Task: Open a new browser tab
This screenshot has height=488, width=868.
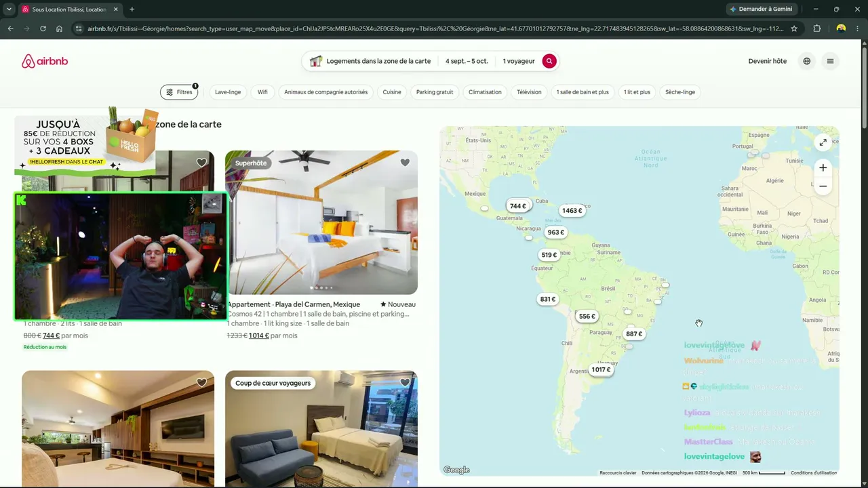Action: point(132,9)
